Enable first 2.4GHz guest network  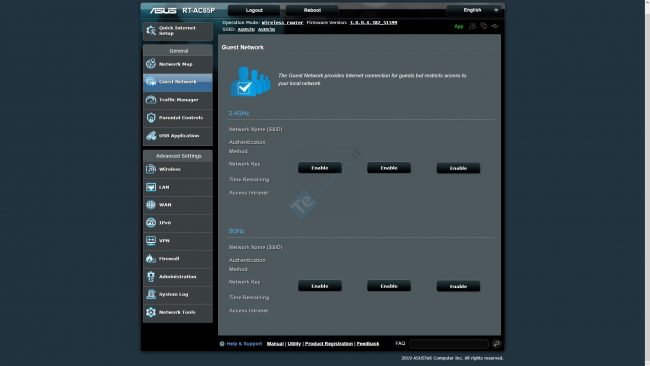click(x=320, y=168)
